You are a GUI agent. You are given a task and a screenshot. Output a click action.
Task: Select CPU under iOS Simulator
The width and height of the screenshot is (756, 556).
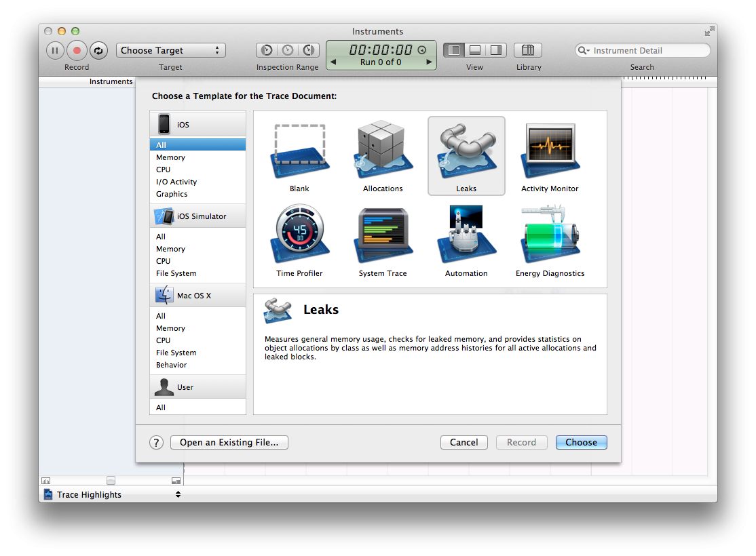[197, 261]
